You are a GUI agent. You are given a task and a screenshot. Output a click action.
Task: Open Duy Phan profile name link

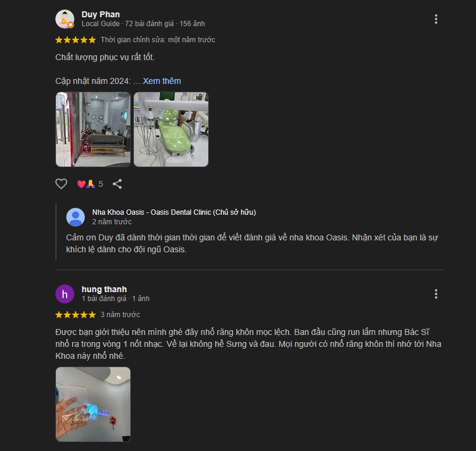[x=101, y=14]
